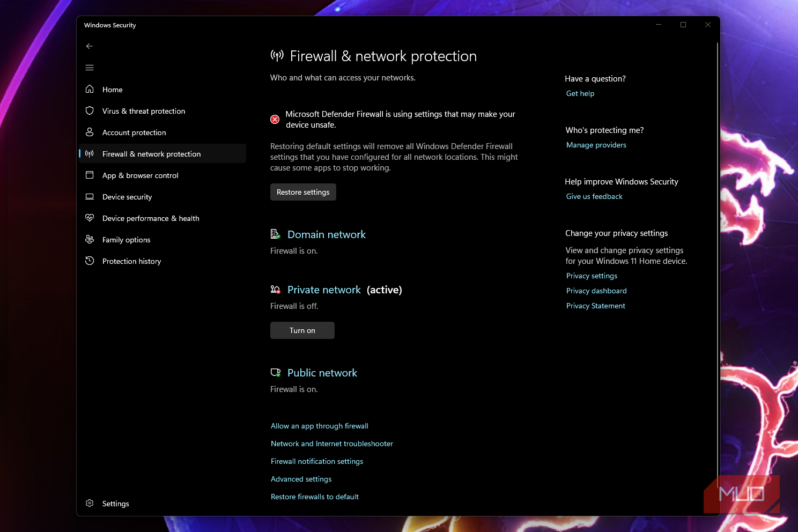
Task: Click the back arrow icon
Action: click(x=90, y=46)
